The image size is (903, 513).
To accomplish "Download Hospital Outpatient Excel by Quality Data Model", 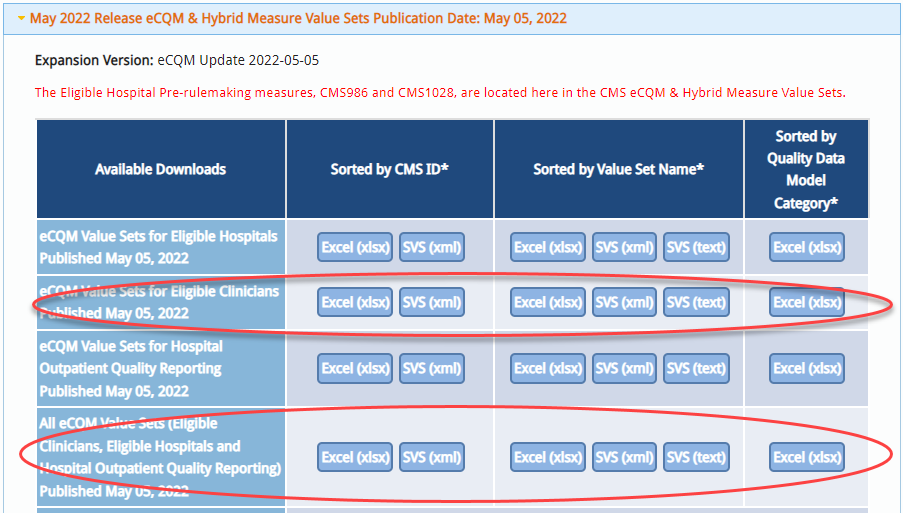I will (807, 368).
